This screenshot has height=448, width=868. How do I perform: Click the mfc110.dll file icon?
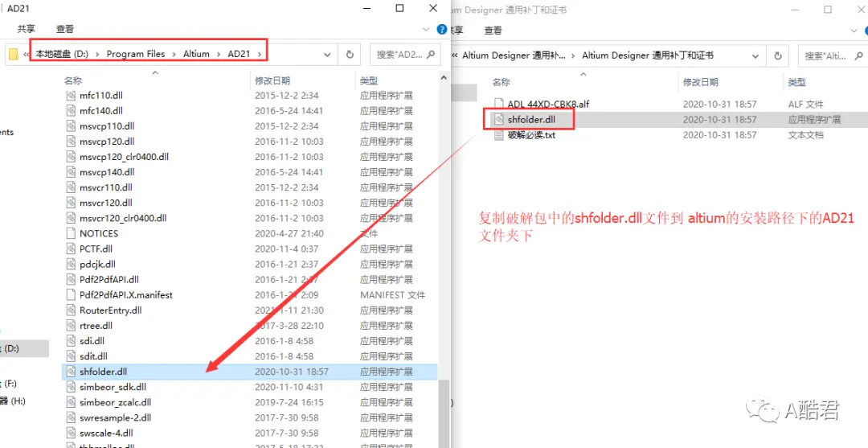coord(70,95)
